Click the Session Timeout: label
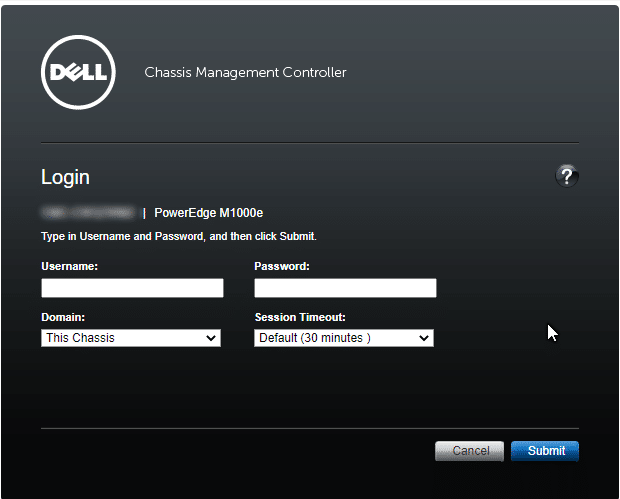The height and width of the screenshot is (499, 620). [x=300, y=317]
